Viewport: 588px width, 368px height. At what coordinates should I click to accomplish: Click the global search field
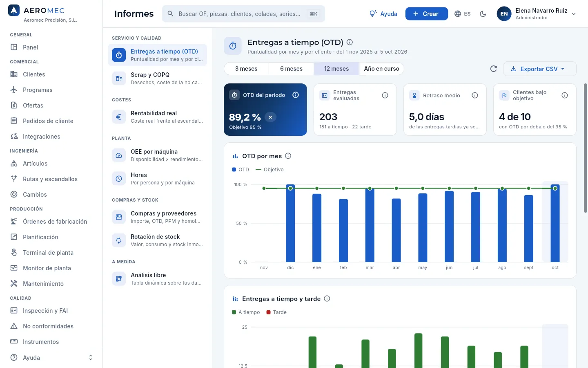[x=243, y=14]
